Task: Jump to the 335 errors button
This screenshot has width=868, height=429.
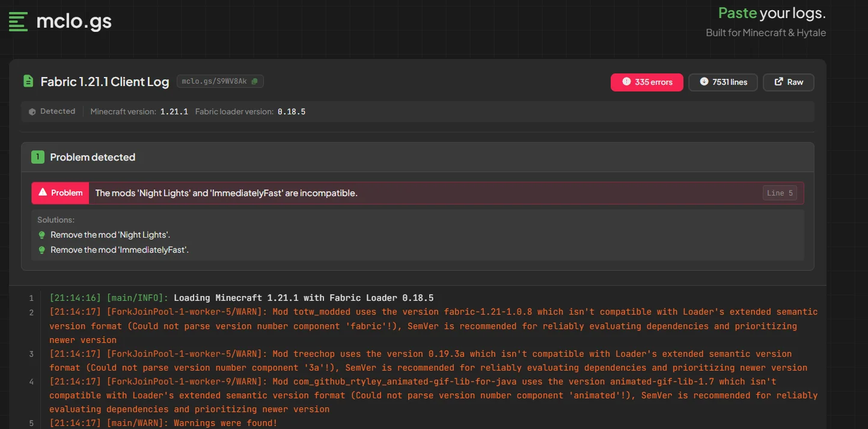Action: click(x=647, y=82)
